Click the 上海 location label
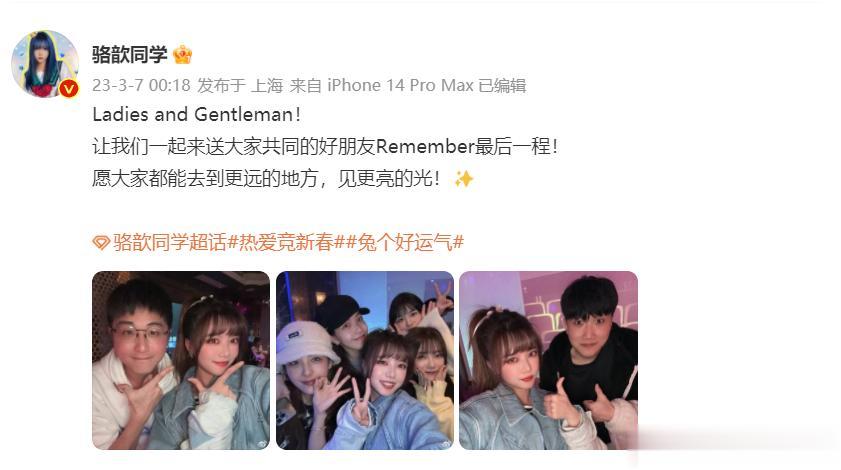This screenshot has height=470, width=841. [x=267, y=85]
